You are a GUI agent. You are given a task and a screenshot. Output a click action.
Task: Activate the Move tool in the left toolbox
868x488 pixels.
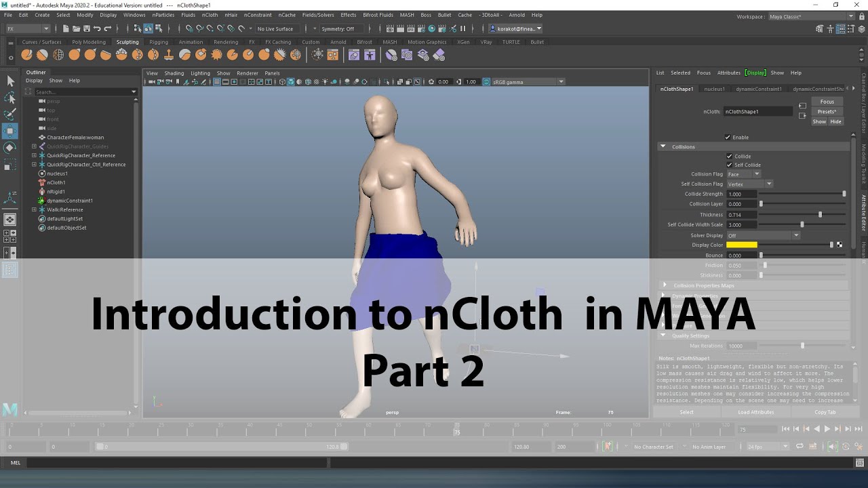pos(10,130)
